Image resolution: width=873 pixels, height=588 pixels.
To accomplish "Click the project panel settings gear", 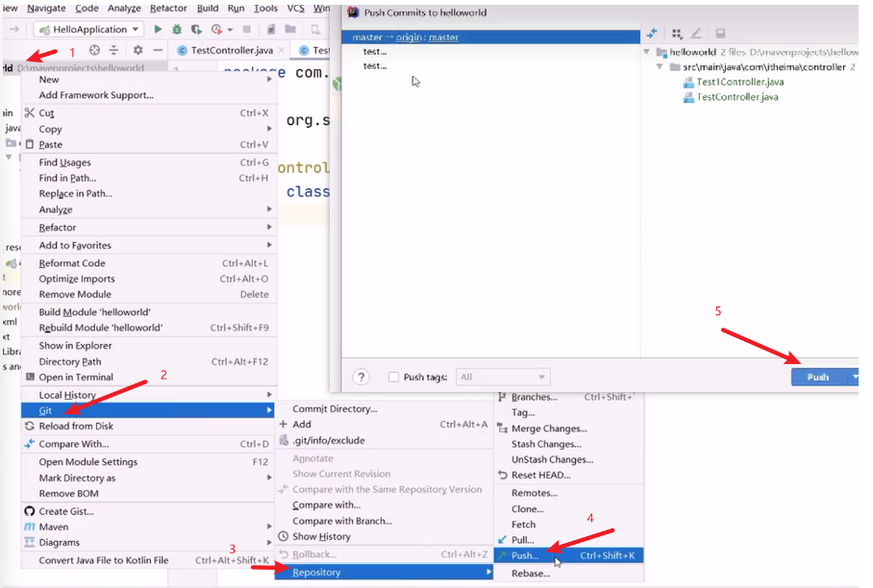I will click(x=137, y=50).
